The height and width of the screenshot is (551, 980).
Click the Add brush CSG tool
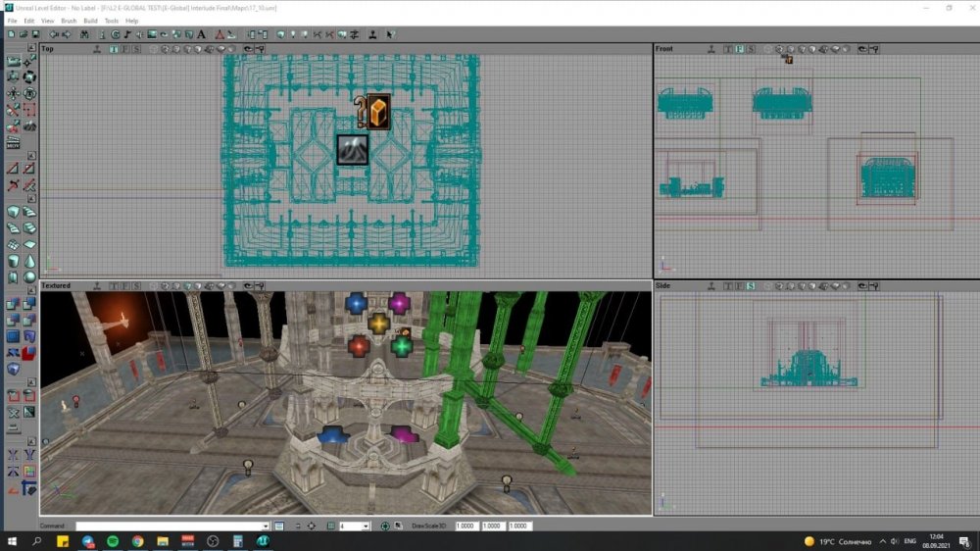pyautogui.click(x=14, y=305)
